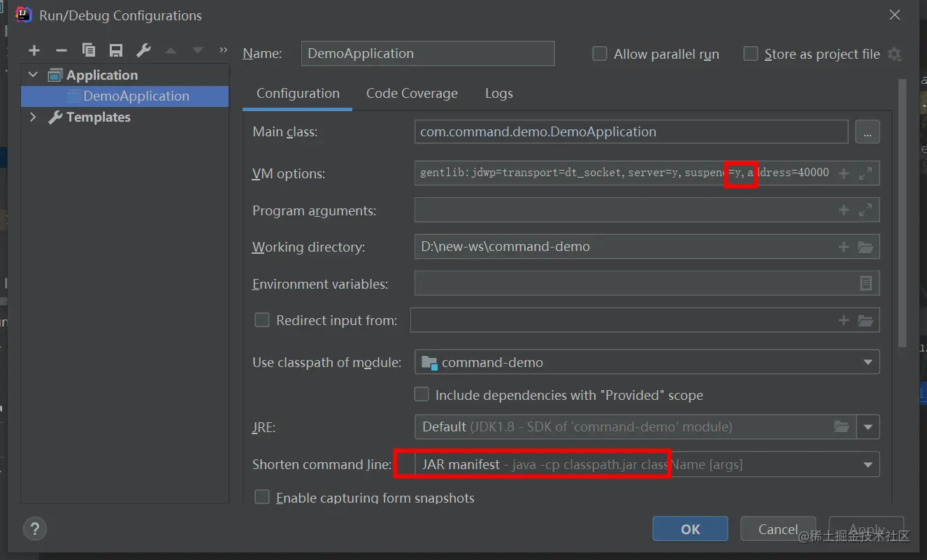Switch to the Code Coverage tab
This screenshot has width=927, height=560.
[412, 94]
